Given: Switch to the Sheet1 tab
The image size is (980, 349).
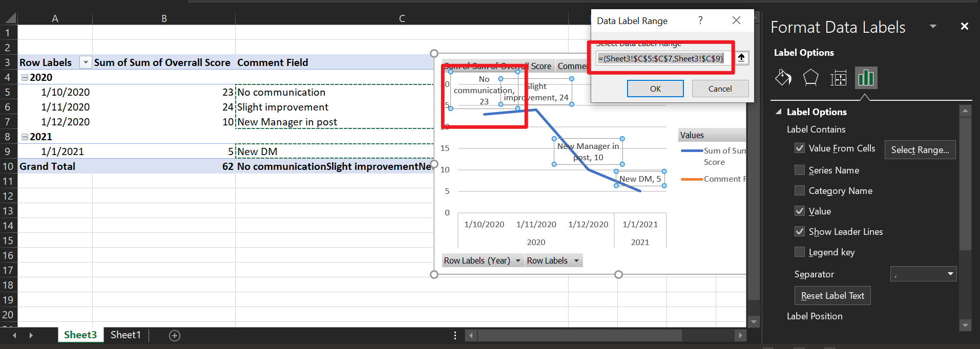Looking at the screenshot, I should coord(126,335).
